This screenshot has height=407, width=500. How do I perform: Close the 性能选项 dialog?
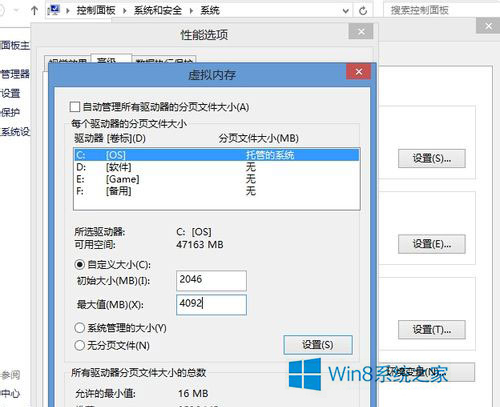coord(361,32)
